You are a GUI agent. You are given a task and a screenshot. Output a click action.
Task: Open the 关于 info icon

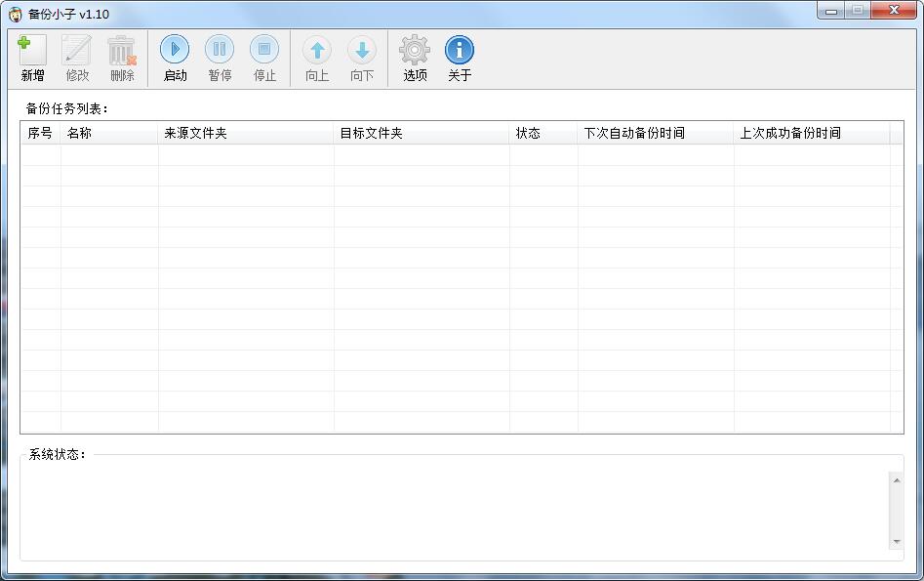460,50
